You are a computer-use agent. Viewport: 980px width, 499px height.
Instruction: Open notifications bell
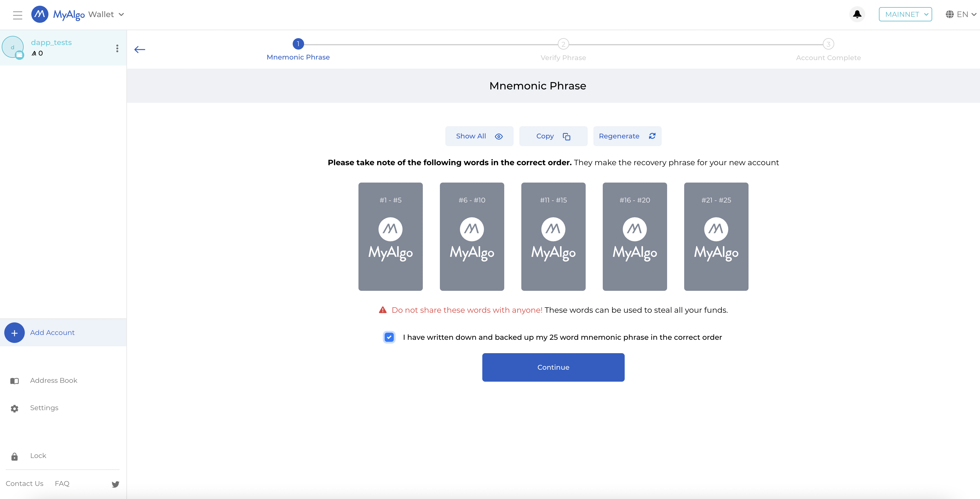point(857,15)
